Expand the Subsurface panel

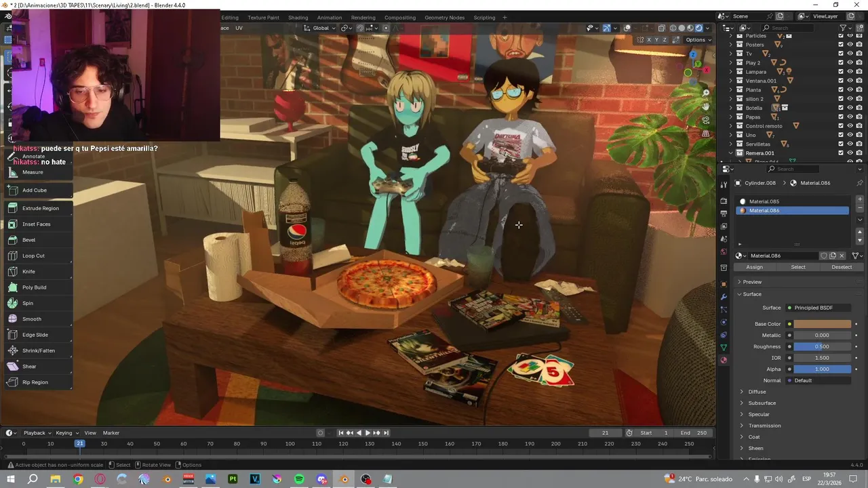tap(762, 403)
